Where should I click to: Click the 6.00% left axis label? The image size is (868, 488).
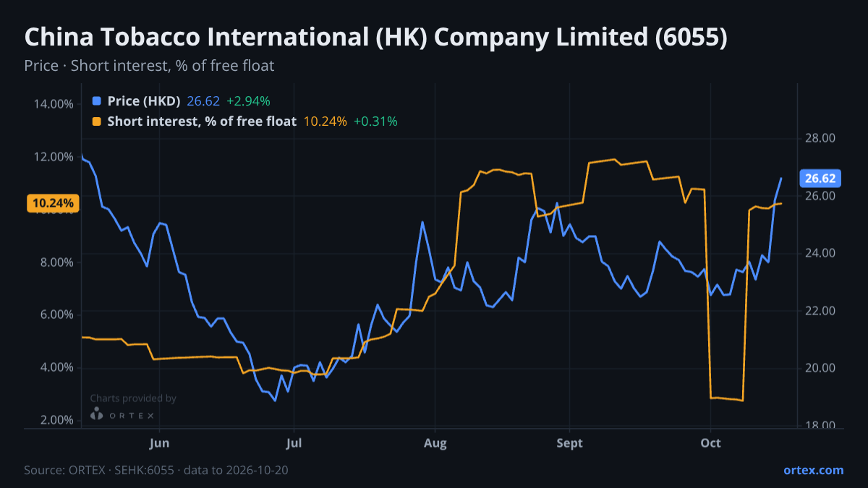pyautogui.click(x=56, y=314)
